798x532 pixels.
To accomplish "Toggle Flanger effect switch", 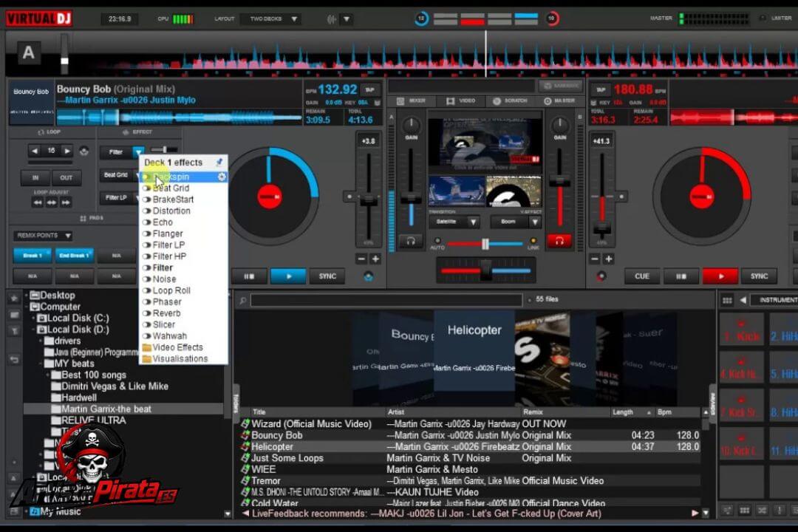I will (146, 233).
